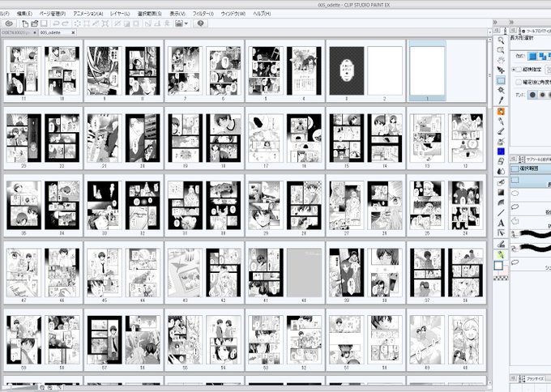
Task: Open the dark cover page 3 thumbnail
Action: click(347, 71)
